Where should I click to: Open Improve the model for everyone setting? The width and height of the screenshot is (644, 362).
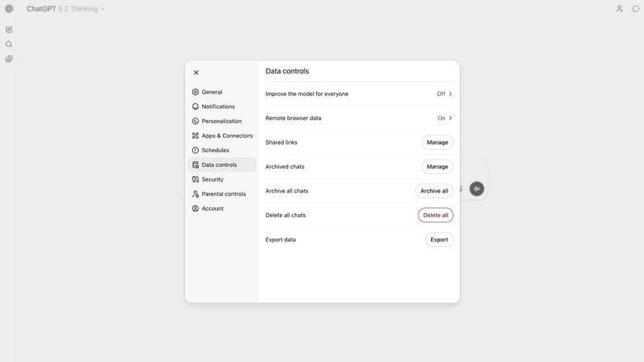pos(445,94)
